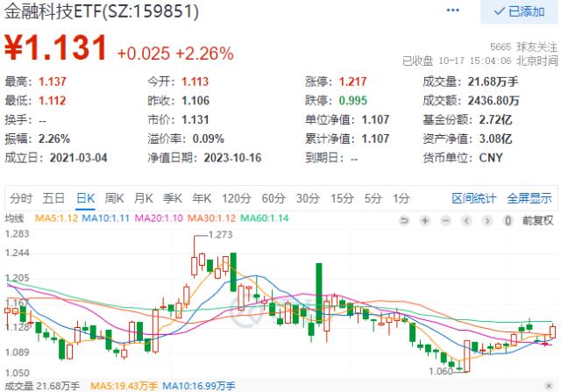Select the 月K monthly chart tab

pos(144,197)
